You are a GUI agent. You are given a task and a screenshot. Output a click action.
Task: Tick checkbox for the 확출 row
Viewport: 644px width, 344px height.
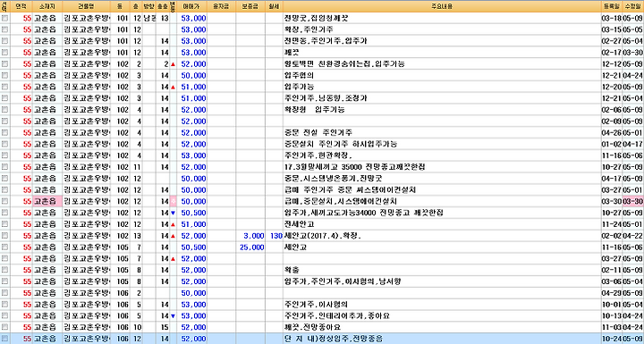(4, 271)
